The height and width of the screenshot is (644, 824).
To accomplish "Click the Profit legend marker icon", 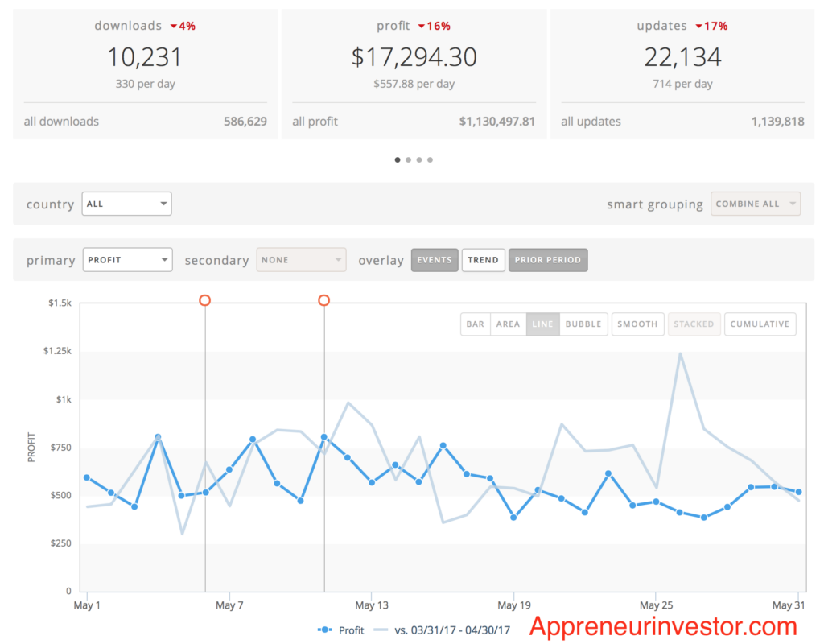I will tap(326, 630).
